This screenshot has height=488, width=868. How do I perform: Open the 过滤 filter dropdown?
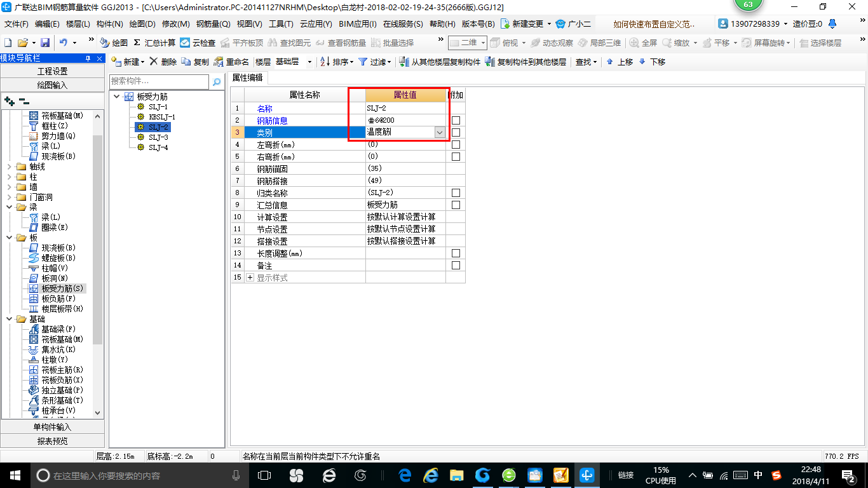click(376, 62)
